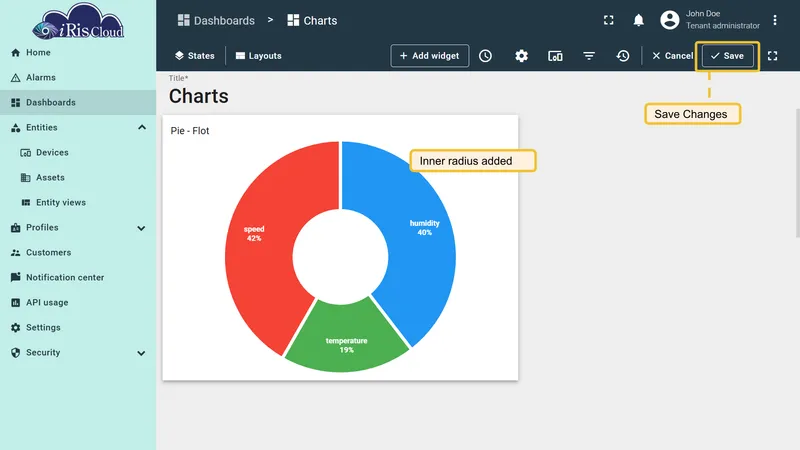800x450 pixels.
Task: Open the time window clock settings
Action: tap(485, 56)
